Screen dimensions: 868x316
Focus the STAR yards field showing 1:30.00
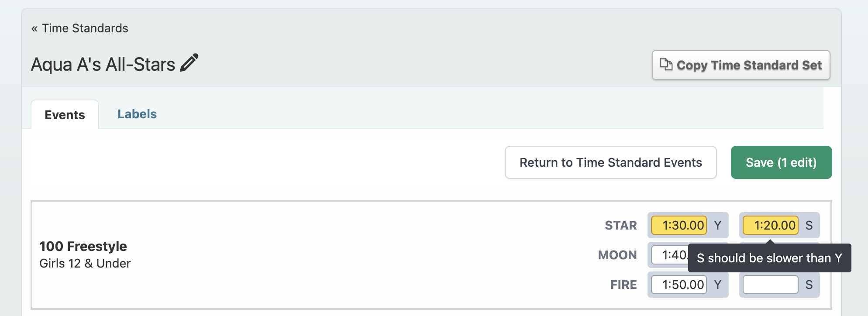tap(679, 225)
